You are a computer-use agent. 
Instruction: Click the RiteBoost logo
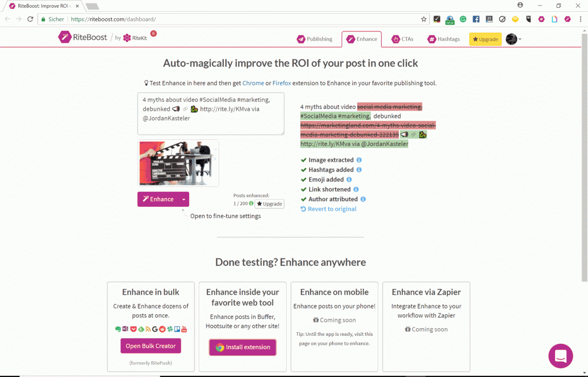point(83,37)
